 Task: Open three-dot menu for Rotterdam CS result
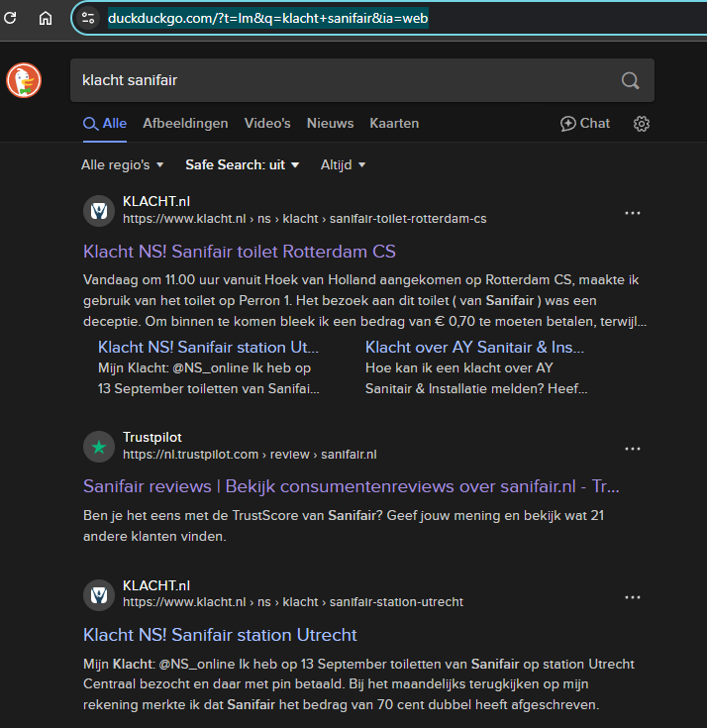(x=633, y=213)
